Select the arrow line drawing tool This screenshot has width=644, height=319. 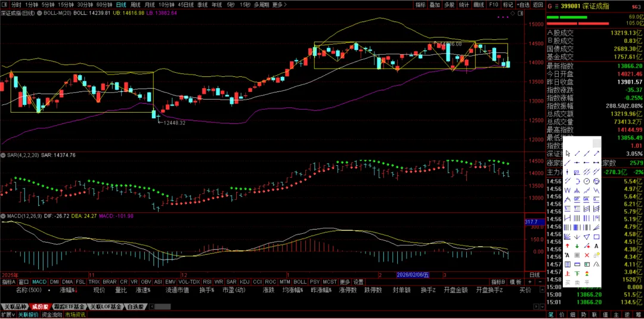tap(596, 154)
